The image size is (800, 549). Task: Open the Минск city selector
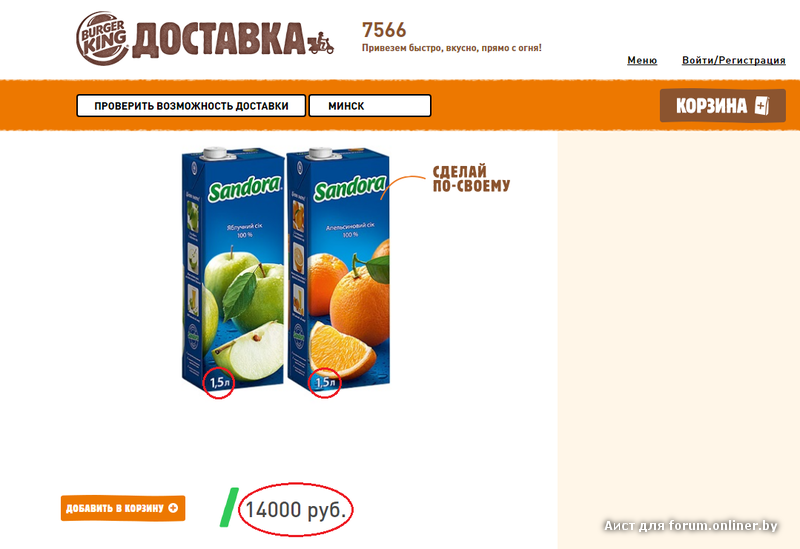[370, 106]
